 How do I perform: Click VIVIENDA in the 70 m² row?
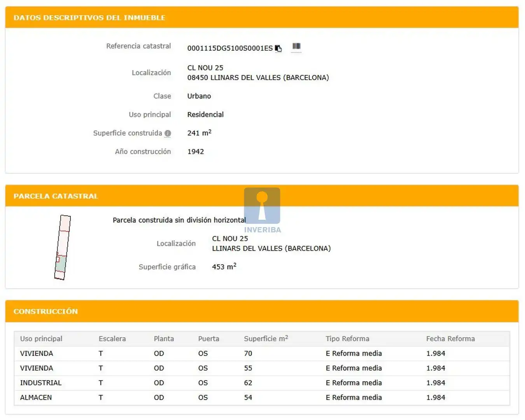point(37,353)
